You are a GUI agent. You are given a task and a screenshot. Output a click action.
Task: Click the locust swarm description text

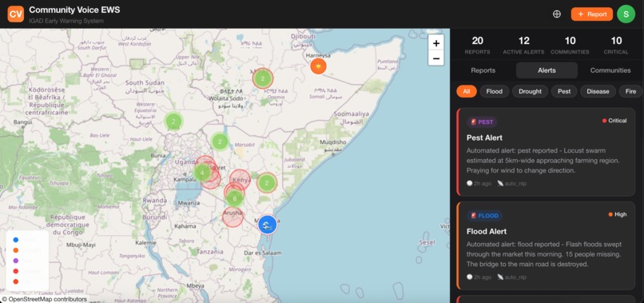(x=543, y=161)
